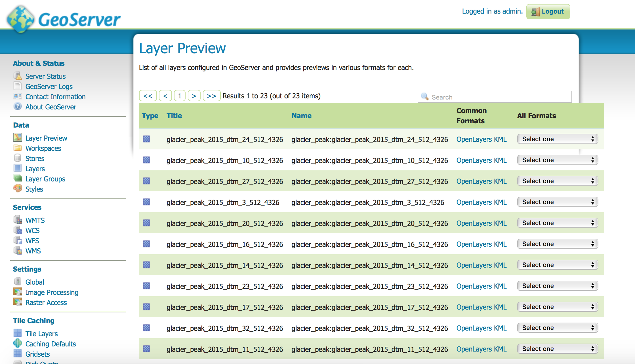Open All Formats dropdown for dtm_10 layer
This screenshot has height=364, width=635.
click(558, 160)
